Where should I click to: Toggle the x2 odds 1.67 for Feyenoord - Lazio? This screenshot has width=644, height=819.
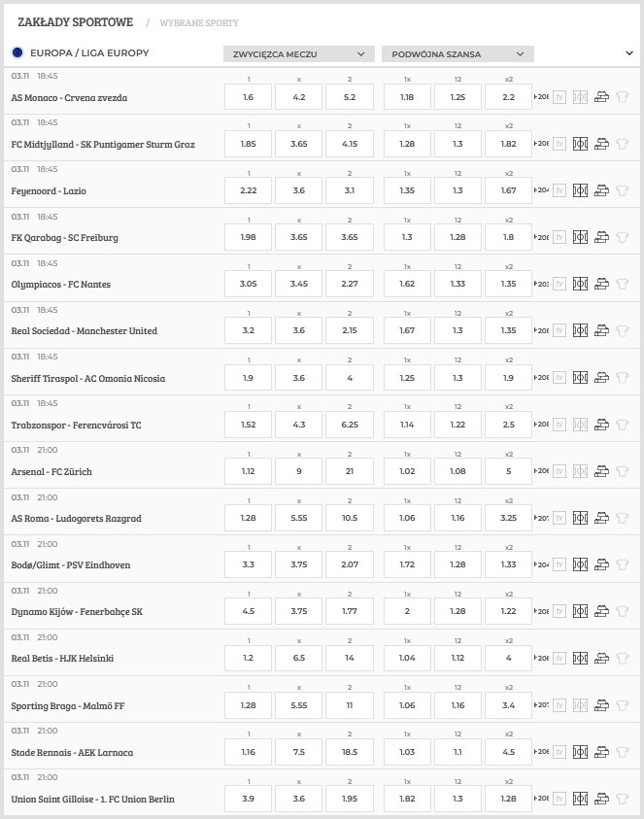click(506, 189)
